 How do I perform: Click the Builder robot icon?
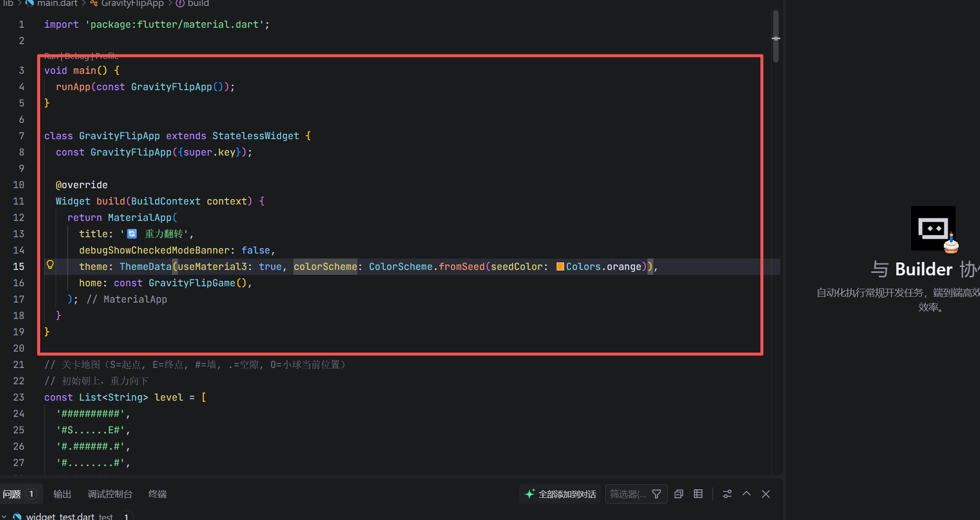(x=933, y=228)
